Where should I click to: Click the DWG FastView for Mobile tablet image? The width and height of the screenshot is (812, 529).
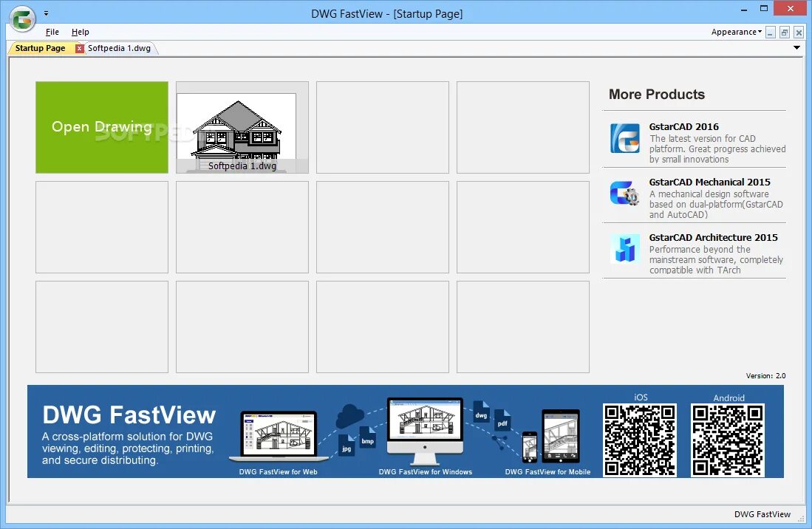(560, 436)
